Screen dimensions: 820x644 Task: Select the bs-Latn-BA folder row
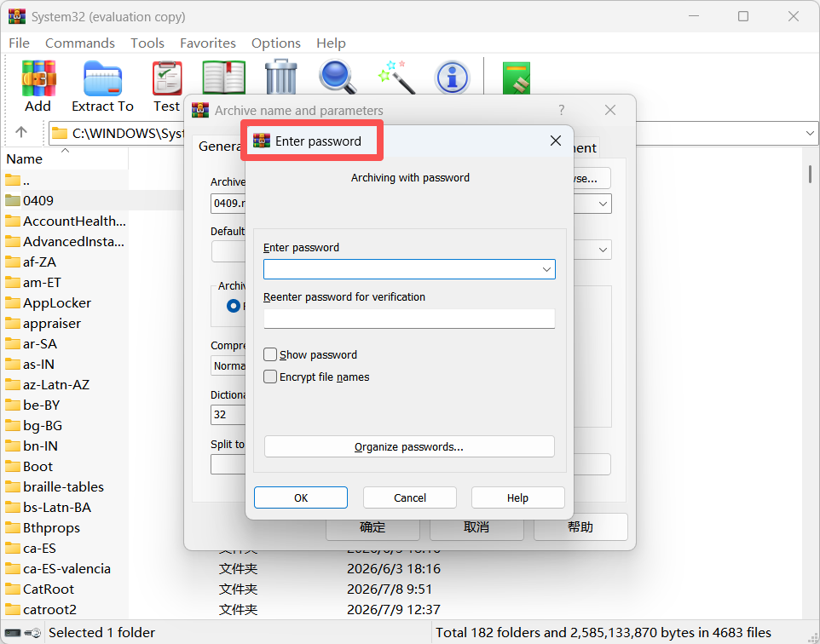coord(66,507)
